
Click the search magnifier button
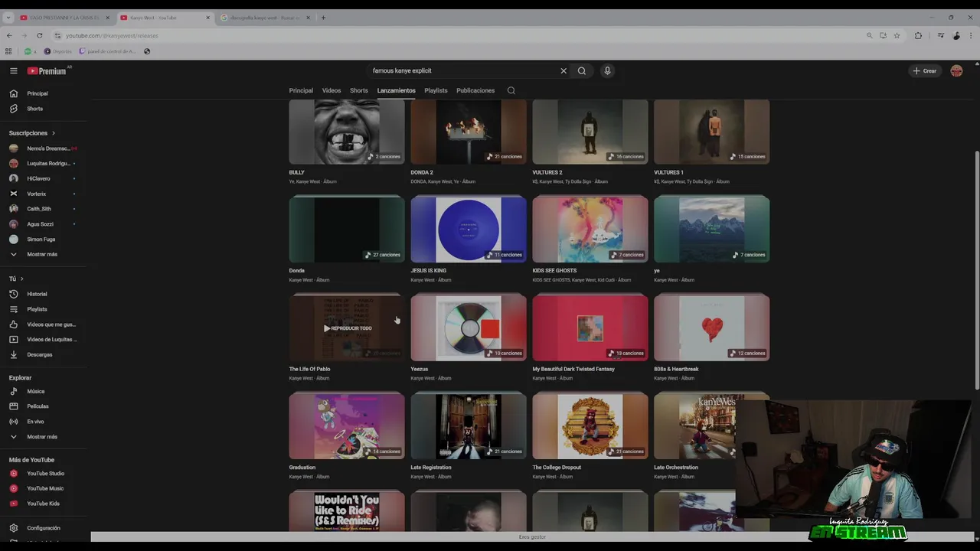coord(582,70)
